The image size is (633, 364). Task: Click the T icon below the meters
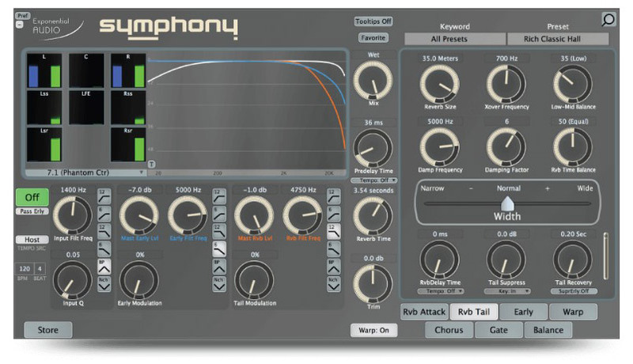pyautogui.click(x=151, y=165)
